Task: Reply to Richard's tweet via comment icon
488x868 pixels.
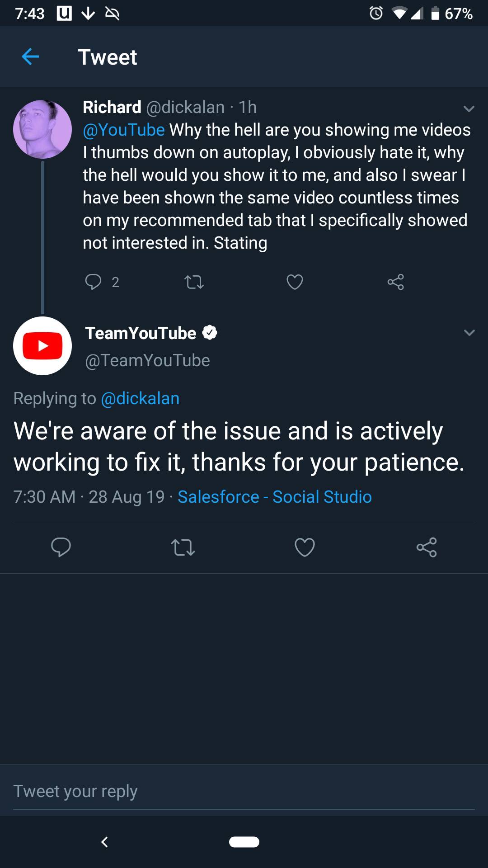Action: tap(94, 282)
